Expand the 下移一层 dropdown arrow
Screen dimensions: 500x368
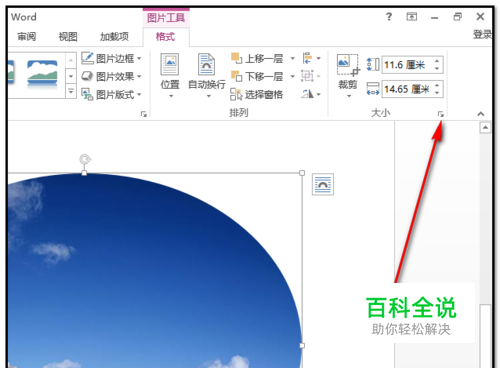point(292,76)
